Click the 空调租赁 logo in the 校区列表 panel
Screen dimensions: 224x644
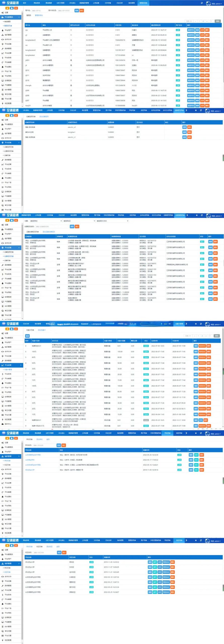[x=10, y=540]
